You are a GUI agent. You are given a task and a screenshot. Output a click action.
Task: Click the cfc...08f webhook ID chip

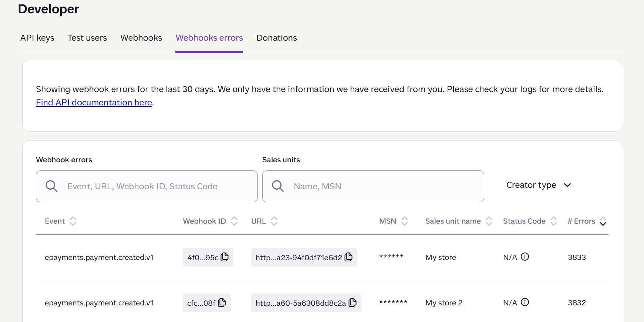point(207,303)
